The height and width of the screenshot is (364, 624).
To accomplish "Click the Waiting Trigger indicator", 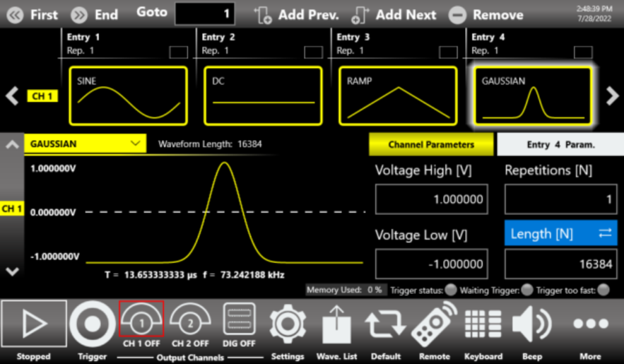I will click(x=527, y=290).
